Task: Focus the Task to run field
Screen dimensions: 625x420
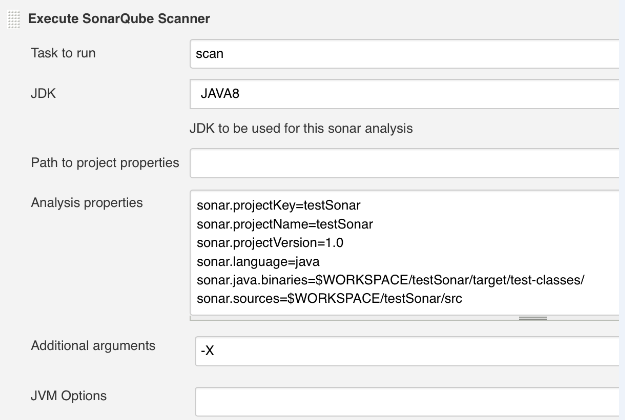Action: pos(405,53)
